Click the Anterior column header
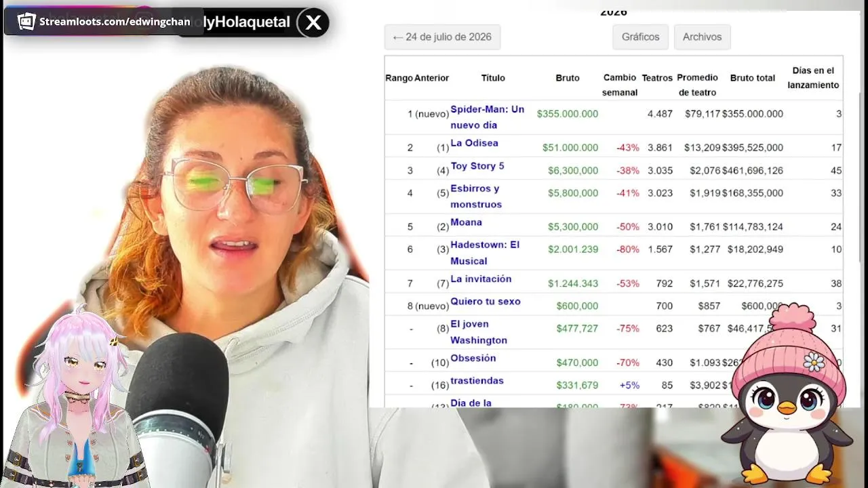This screenshot has height=488, width=868. pyautogui.click(x=432, y=78)
